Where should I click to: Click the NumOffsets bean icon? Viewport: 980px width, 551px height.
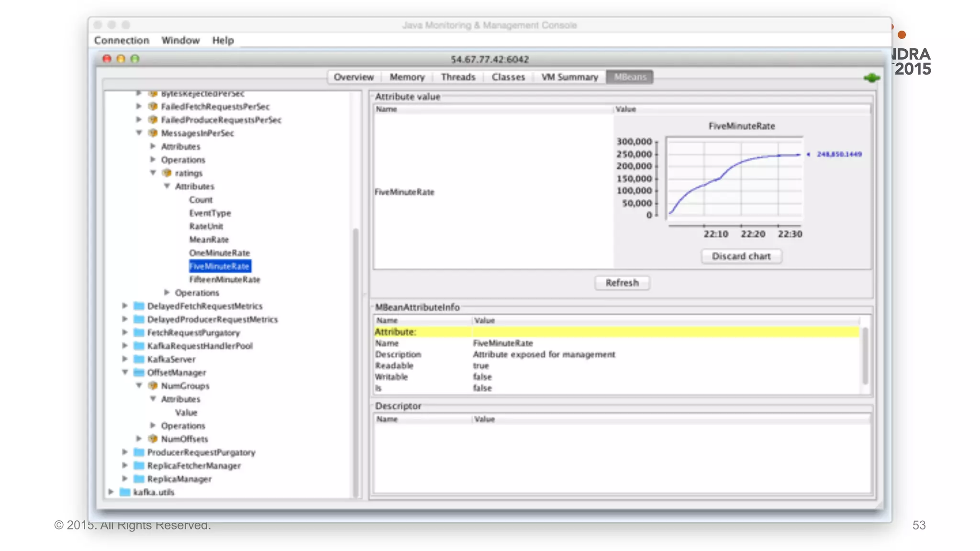153,439
